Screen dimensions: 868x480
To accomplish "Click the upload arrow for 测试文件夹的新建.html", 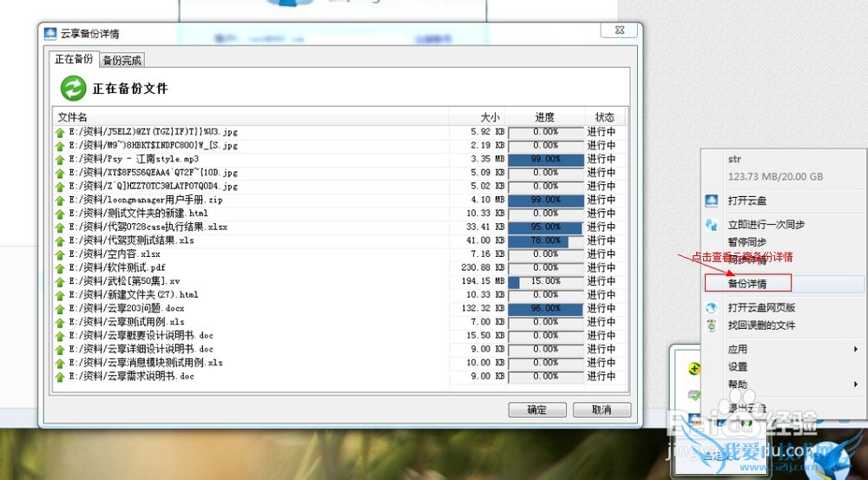I will coord(60,214).
